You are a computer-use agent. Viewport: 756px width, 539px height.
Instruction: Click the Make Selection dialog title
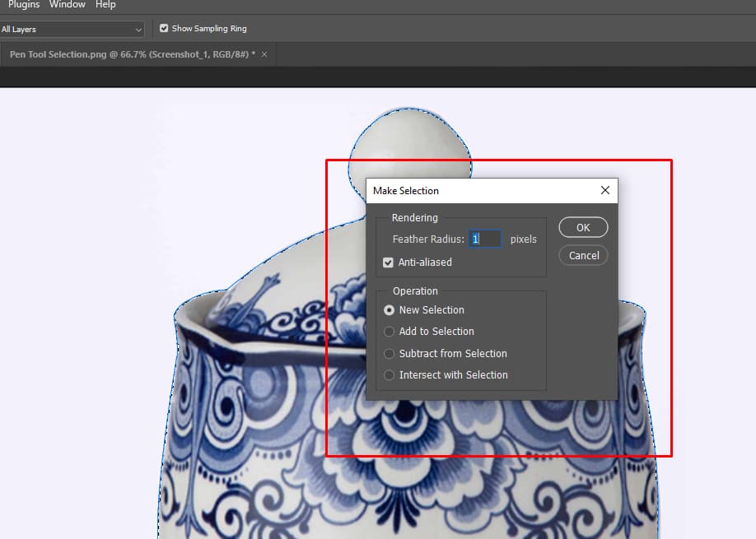[x=406, y=191]
